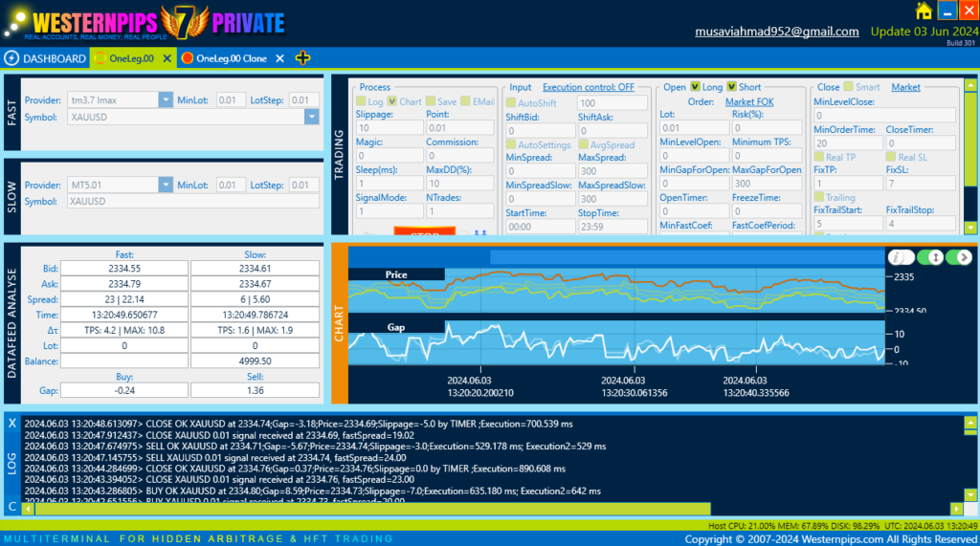Click the log vertical scroll up arrow
The width and height of the screenshot is (980, 546).
pos(970,424)
